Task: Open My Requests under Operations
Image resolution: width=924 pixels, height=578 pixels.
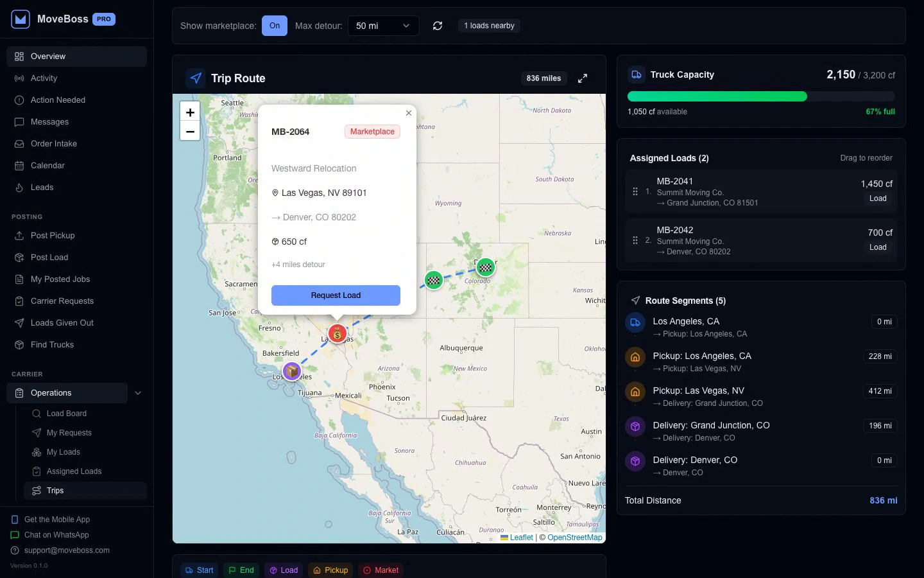Action: tap(85, 433)
